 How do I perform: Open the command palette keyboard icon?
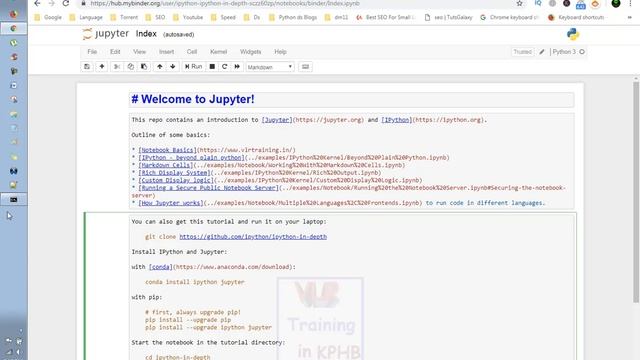tap(305, 67)
